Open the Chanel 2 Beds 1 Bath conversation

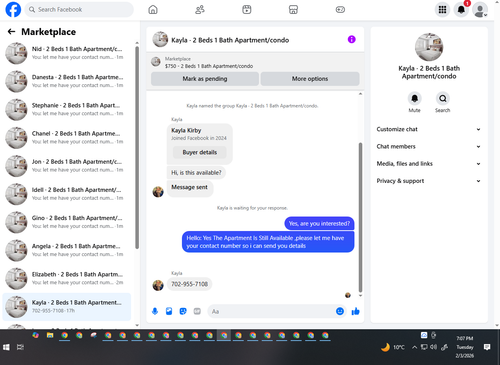[67, 137]
